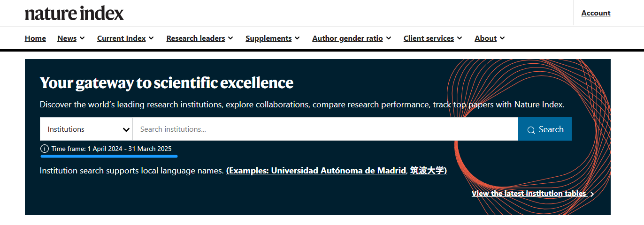The height and width of the screenshot is (225, 644).
Task: Open Universidad Autónoma de Madrid example link
Action: (316, 171)
